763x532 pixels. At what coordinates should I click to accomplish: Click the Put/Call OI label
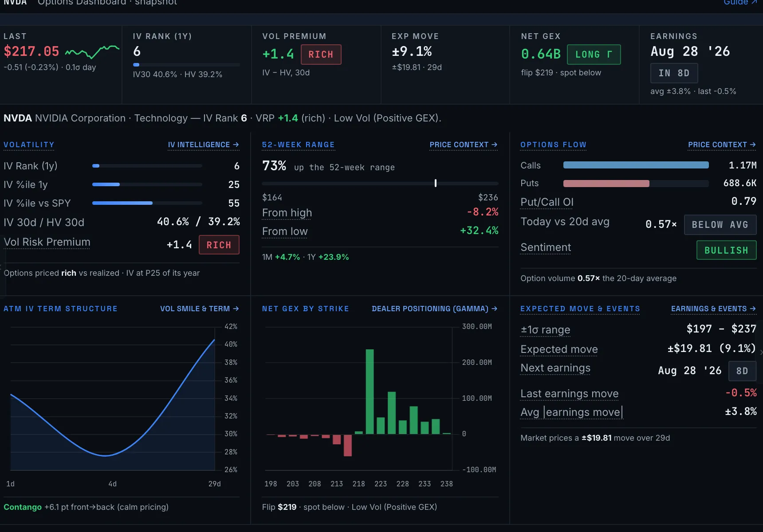click(547, 202)
